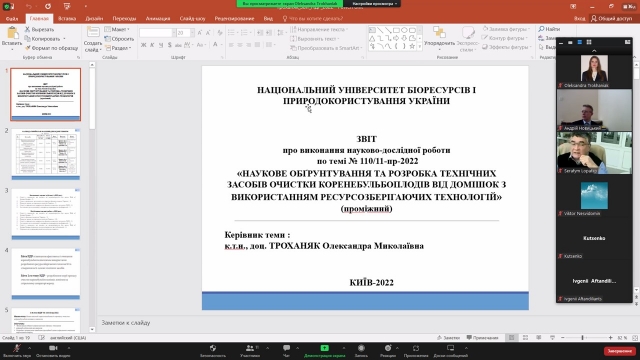The image size is (640, 360).
Task: Switch to the Переходы tab
Action: coord(124,18)
